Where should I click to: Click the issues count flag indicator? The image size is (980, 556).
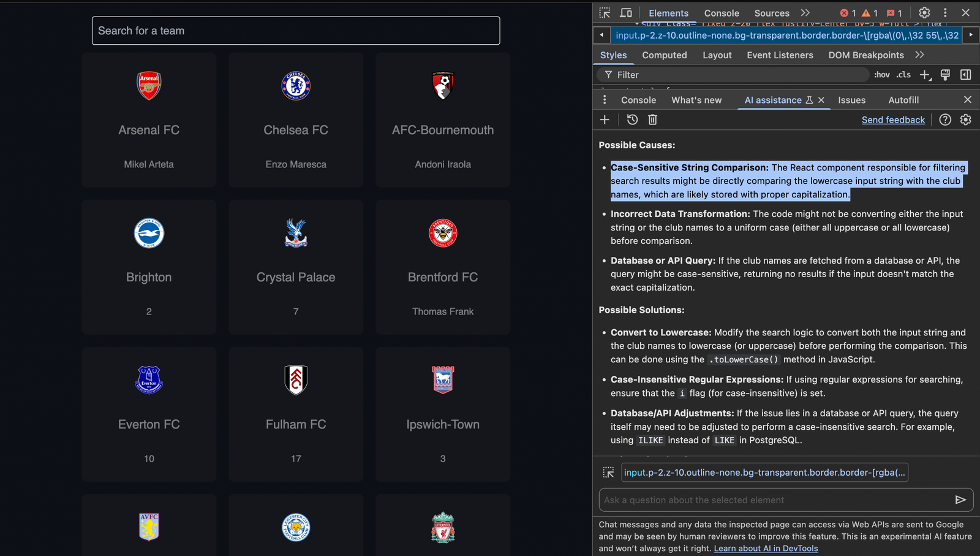[894, 13]
